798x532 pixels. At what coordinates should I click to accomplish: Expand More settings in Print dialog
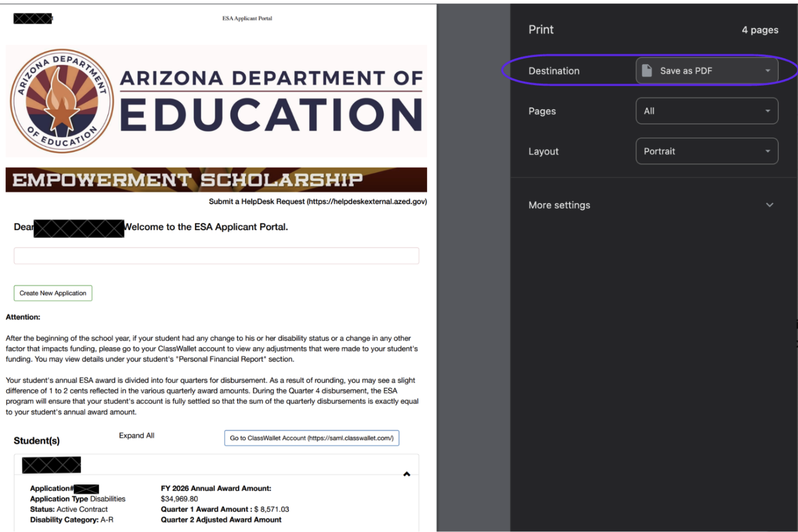pyautogui.click(x=651, y=205)
